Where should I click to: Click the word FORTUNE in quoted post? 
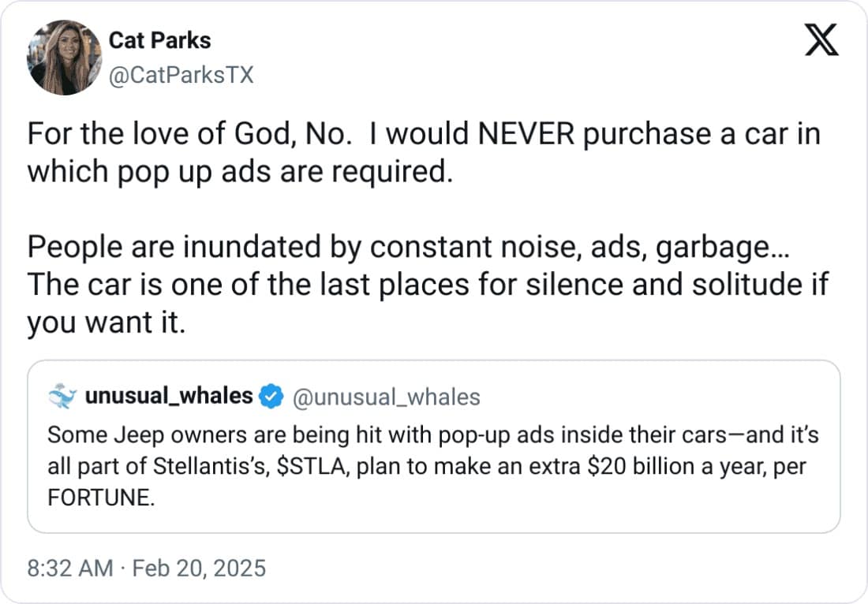[98, 499]
